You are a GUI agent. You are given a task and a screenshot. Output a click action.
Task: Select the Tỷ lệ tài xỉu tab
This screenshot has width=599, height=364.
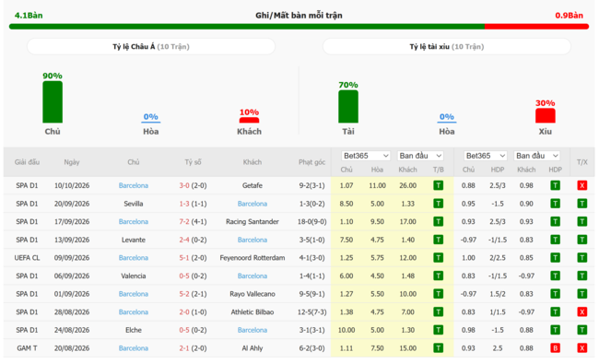(x=447, y=47)
